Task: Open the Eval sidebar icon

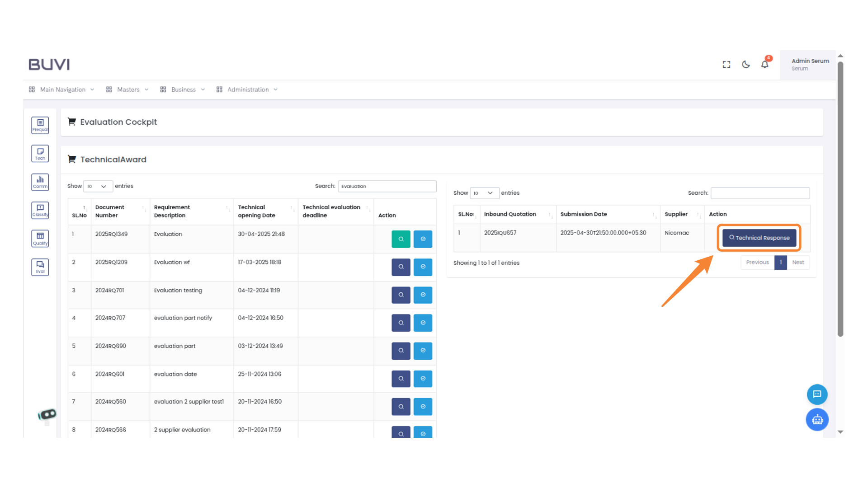Action: (x=40, y=267)
